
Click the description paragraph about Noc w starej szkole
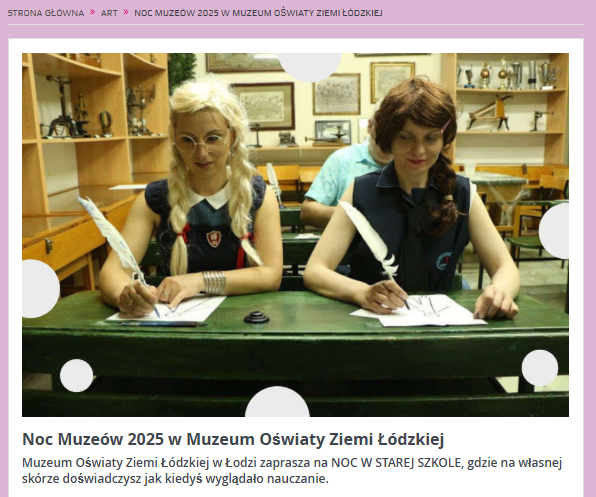(x=292, y=470)
